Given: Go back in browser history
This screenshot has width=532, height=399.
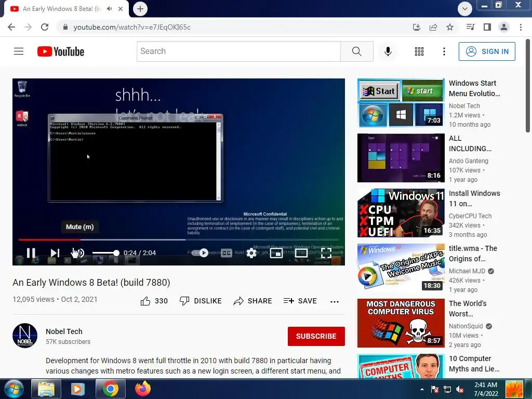Looking at the screenshot, I should (x=11, y=27).
